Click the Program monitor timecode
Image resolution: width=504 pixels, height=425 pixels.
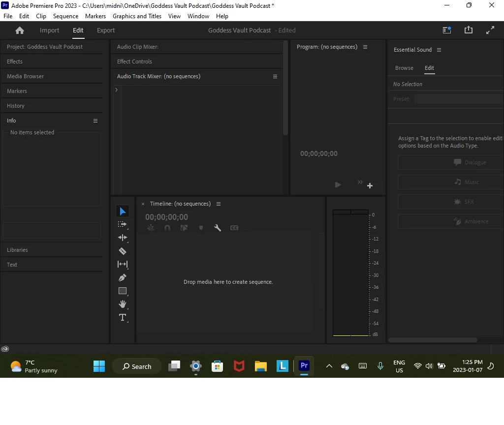point(319,153)
